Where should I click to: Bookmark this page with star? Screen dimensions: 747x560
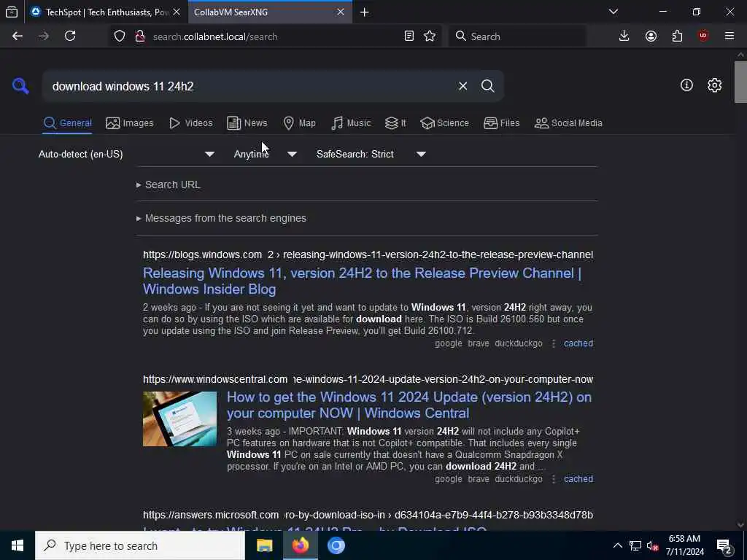coord(430,36)
